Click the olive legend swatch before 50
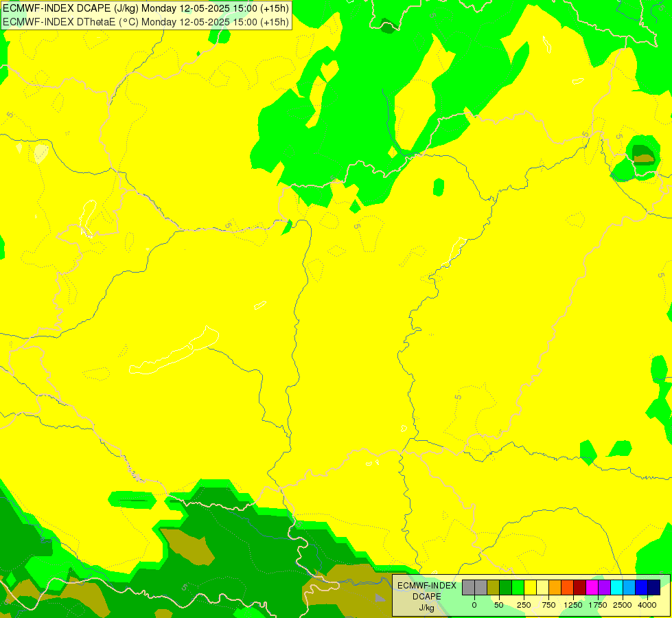This screenshot has width=672, height=618. click(x=494, y=588)
